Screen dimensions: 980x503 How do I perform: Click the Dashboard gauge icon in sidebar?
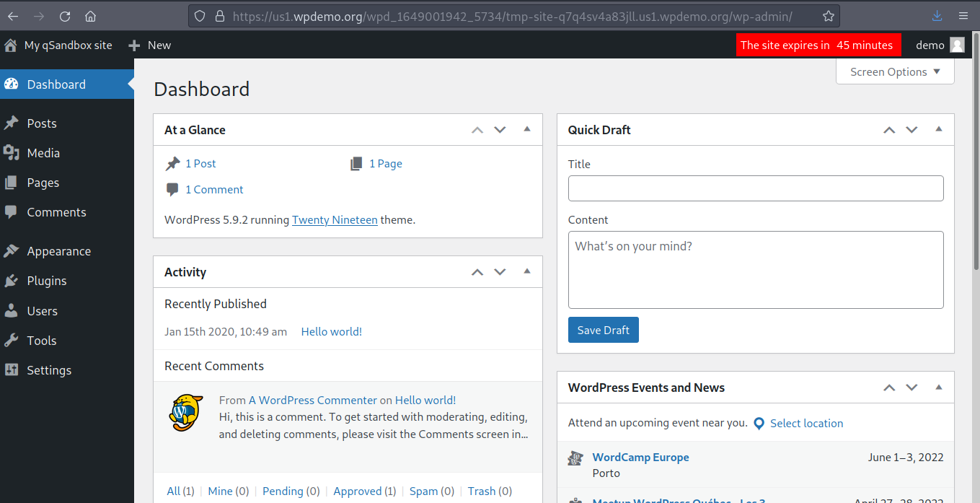pyautogui.click(x=11, y=84)
